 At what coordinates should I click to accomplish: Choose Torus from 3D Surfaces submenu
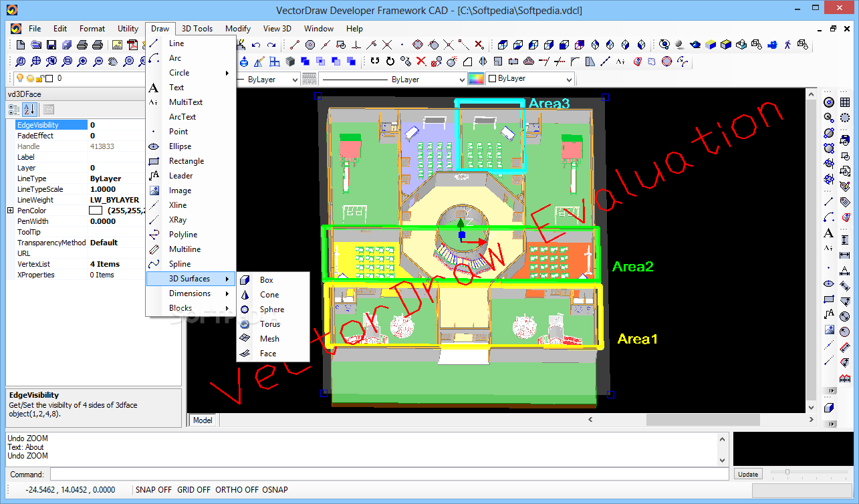(x=273, y=324)
